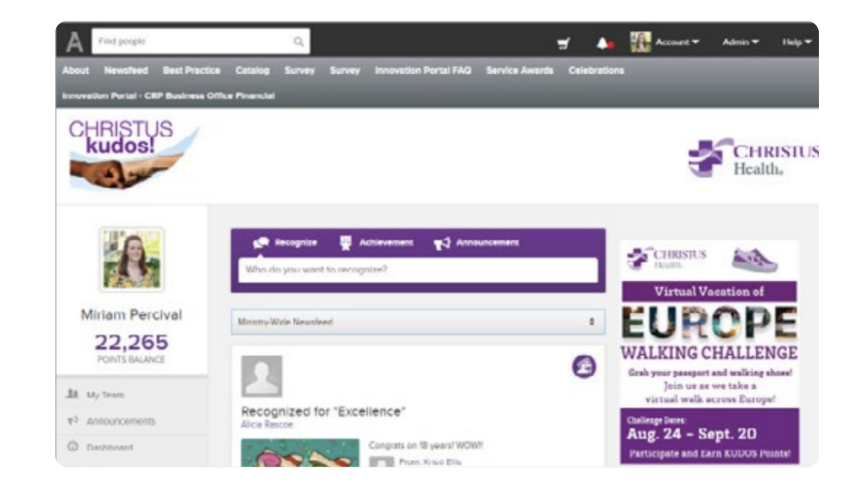This screenshot has height=488, width=868.
Task: Expand the Ministry-Wide Newsfeed selector
Action: point(418,322)
